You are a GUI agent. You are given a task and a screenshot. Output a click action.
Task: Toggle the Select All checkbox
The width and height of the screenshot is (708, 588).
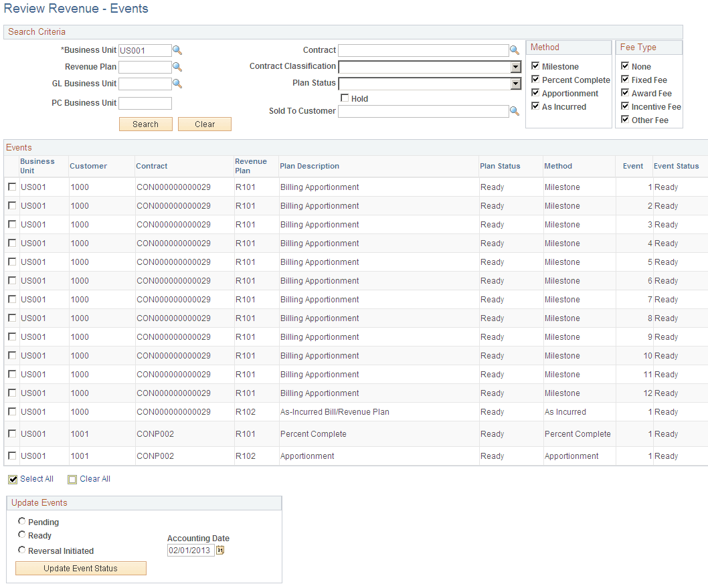(12, 479)
